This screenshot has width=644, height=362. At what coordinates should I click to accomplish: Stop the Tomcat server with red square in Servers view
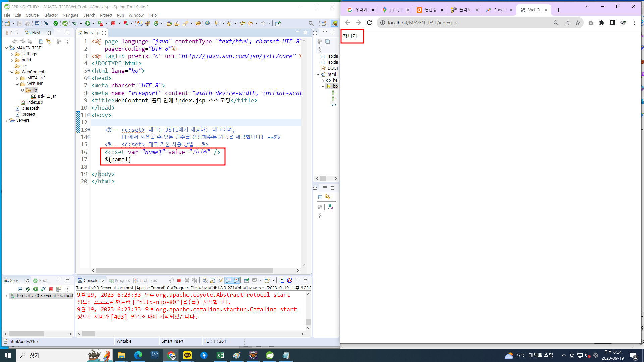[51, 289]
